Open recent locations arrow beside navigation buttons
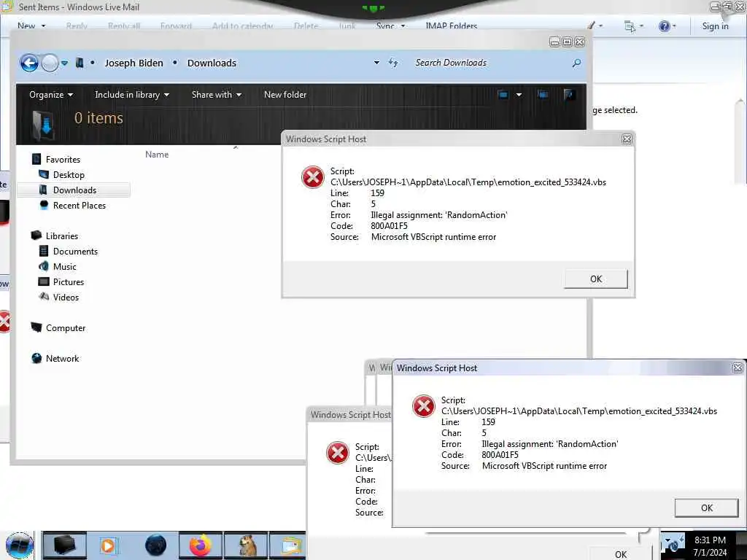This screenshot has height=560, width=747. [65, 63]
